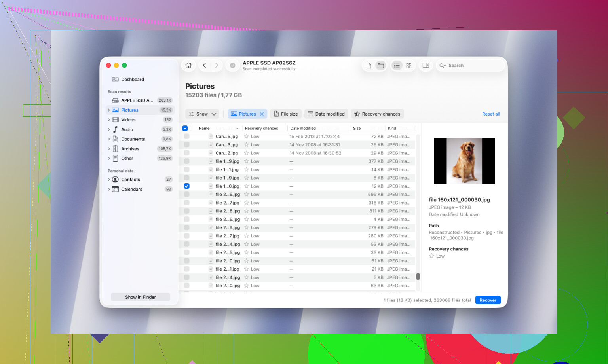Click the Low star in preview panel
This screenshot has height=364, width=608.
tap(431, 256)
